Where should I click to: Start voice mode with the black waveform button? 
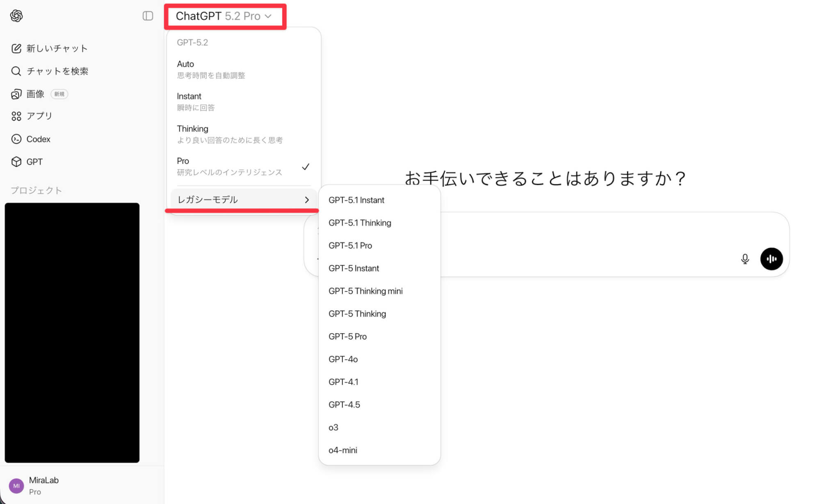(771, 259)
